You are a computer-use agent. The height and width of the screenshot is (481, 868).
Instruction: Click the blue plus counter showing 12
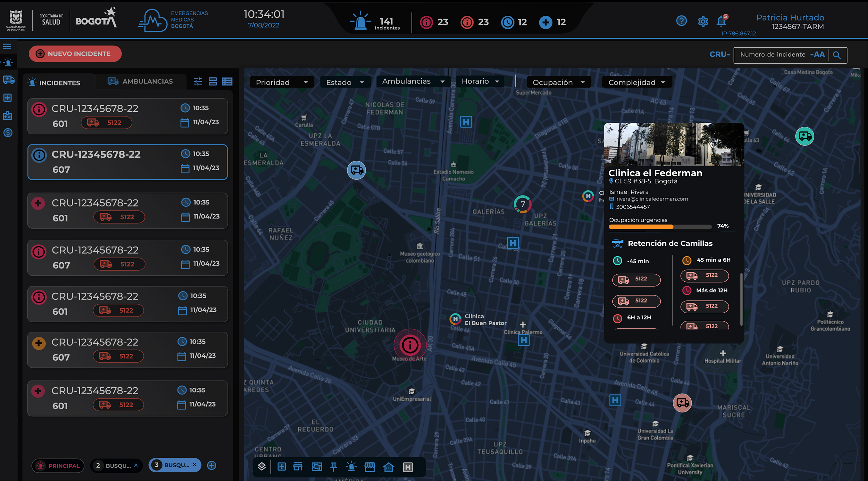point(552,22)
